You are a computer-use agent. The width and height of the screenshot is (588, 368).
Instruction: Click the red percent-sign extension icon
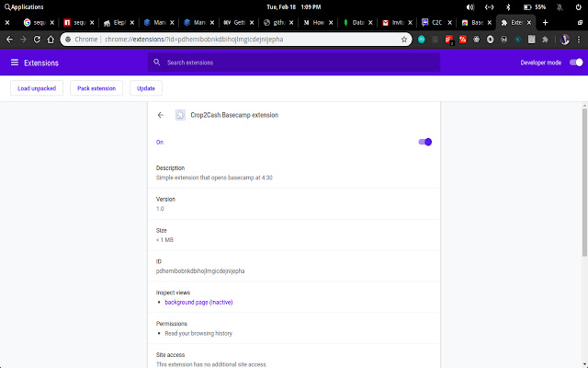(463, 39)
